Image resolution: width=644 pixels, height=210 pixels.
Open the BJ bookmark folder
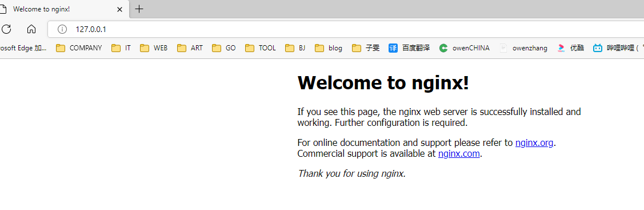point(295,48)
